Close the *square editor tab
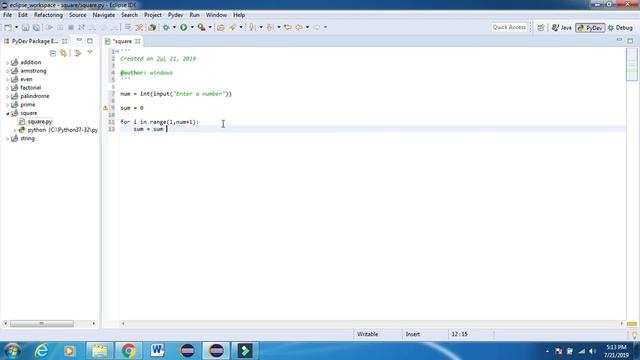Image resolution: width=640 pixels, height=360 pixels. (x=138, y=41)
